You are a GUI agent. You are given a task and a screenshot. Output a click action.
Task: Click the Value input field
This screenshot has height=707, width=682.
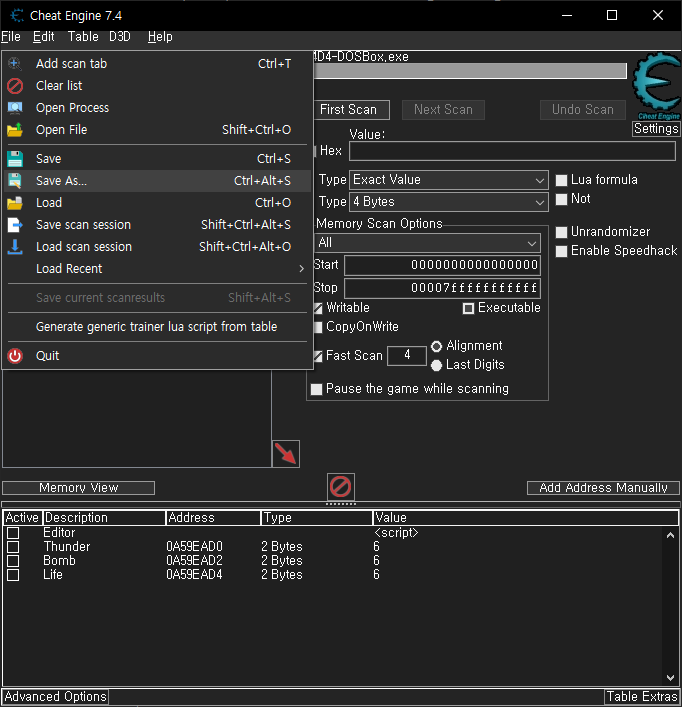click(513, 151)
